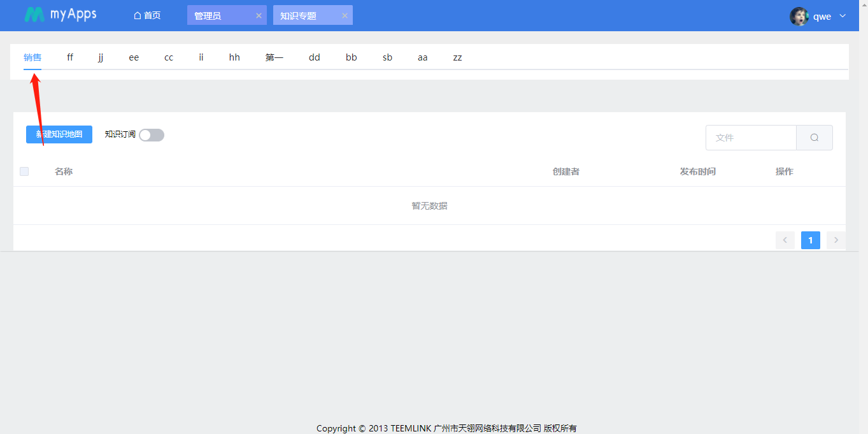The width and height of the screenshot is (868, 434).
Task: Select the sb category tab
Action: click(x=387, y=57)
